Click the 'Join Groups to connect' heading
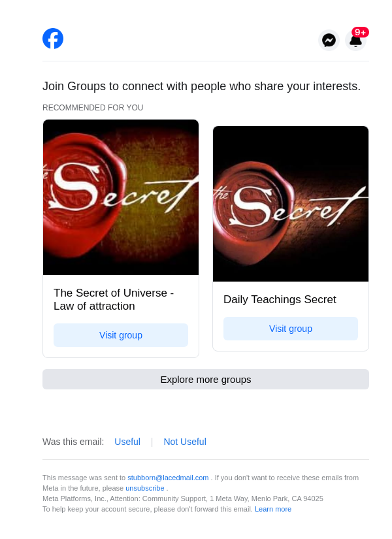The height and width of the screenshot is (539, 392). click(201, 86)
